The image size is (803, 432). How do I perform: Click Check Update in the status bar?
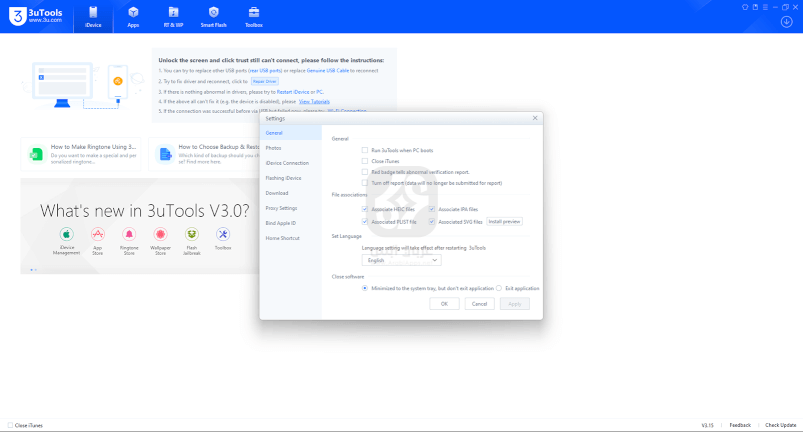click(x=780, y=425)
